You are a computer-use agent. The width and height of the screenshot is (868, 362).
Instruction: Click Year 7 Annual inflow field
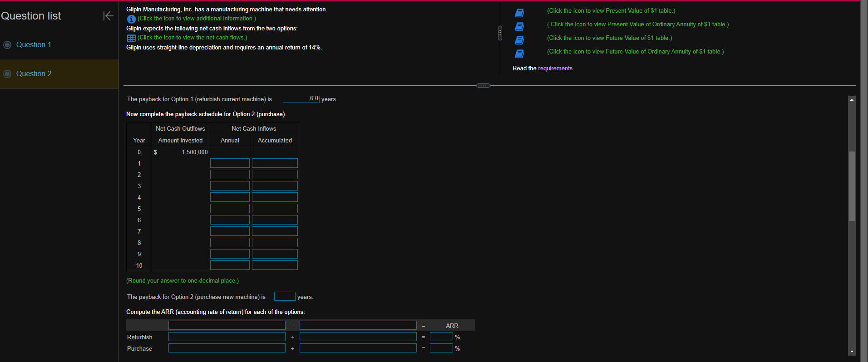[230, 231]
